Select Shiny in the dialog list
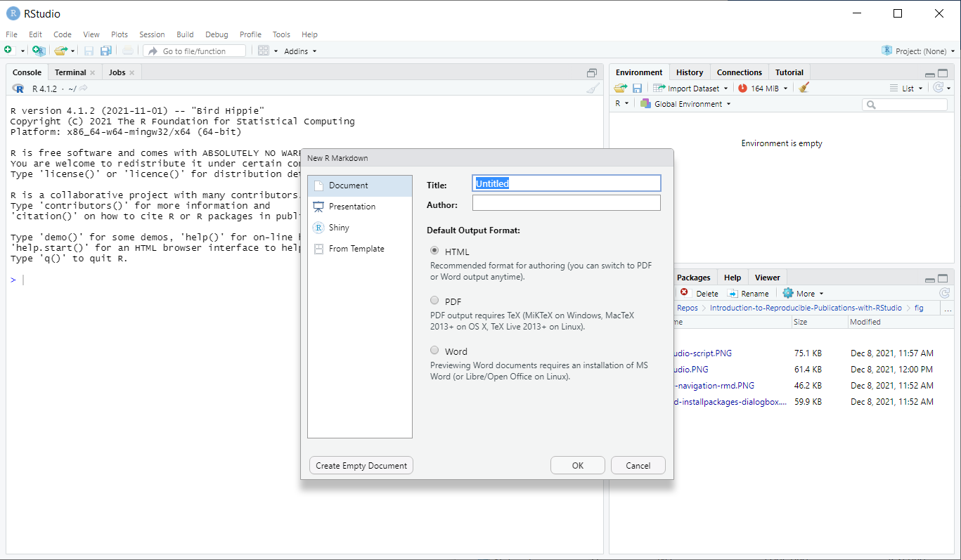Viewport: 961px width, 560px height. 360,228
